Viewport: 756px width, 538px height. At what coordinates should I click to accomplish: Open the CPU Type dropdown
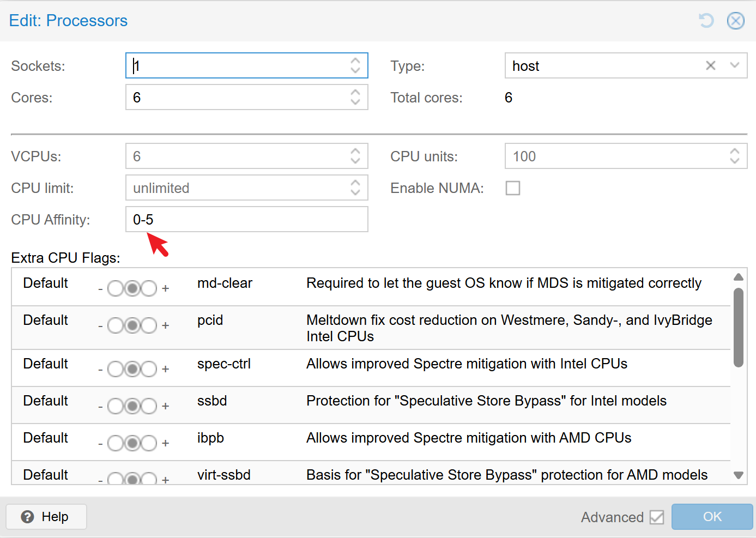(734, 66)
